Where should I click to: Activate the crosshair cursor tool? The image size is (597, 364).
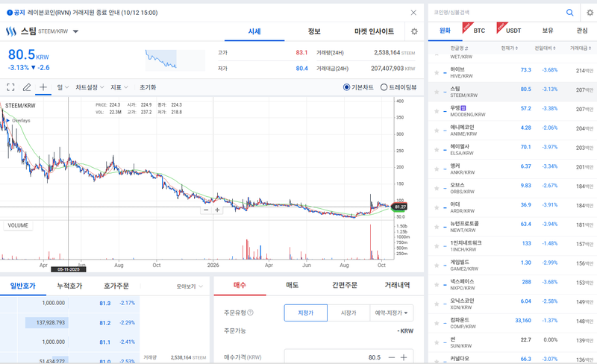pyautogui.click(x=43, y=87)
